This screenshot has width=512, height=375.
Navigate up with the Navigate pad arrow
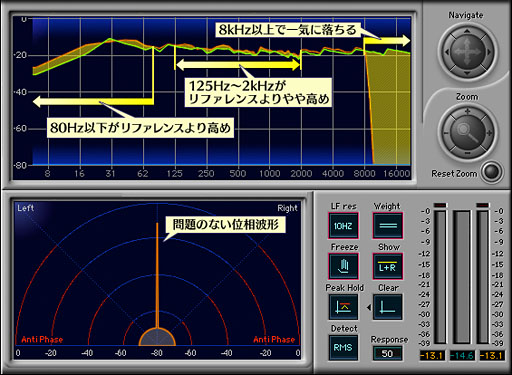click(x=467, y=32)
